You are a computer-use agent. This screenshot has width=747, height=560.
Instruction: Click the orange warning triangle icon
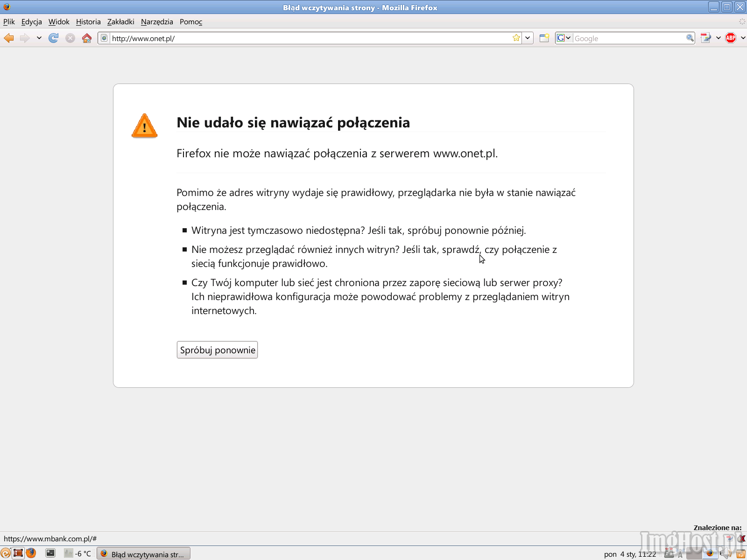(x=144, y=126)
